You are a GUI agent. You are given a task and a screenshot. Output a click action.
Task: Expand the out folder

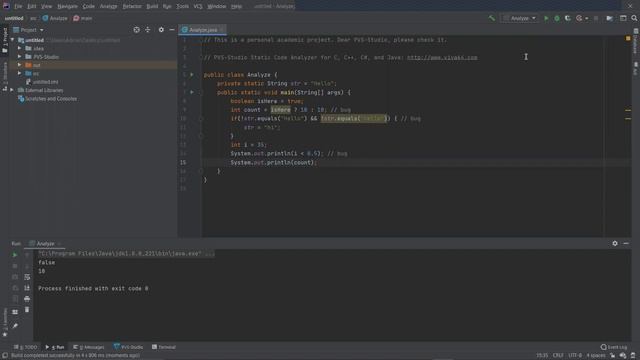(x=20, y=65)
